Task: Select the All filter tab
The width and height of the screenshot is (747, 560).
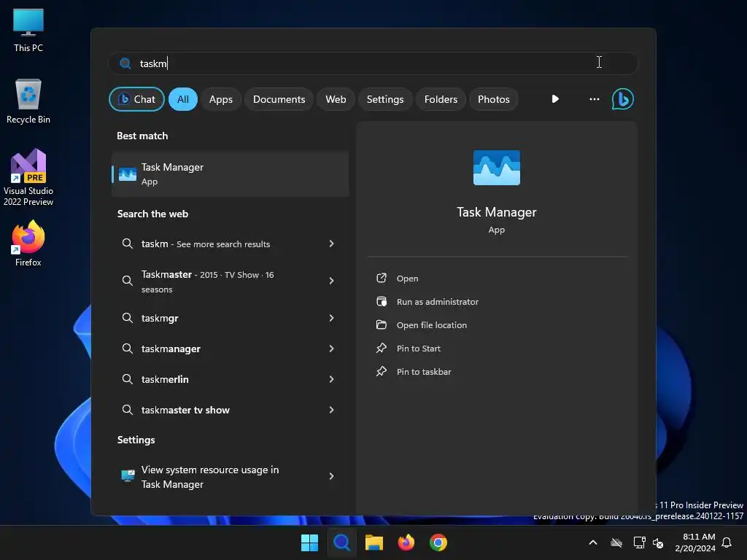Action: point(183,99)
